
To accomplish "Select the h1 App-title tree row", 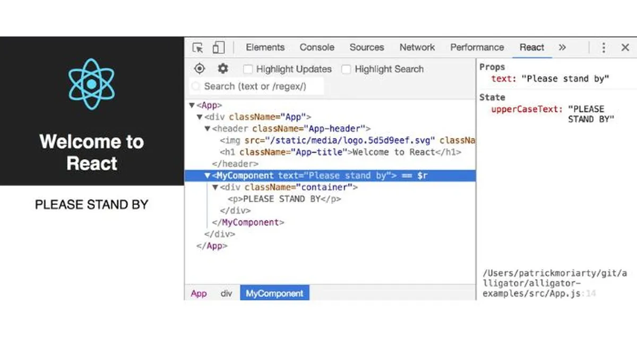I will point(330,152).
